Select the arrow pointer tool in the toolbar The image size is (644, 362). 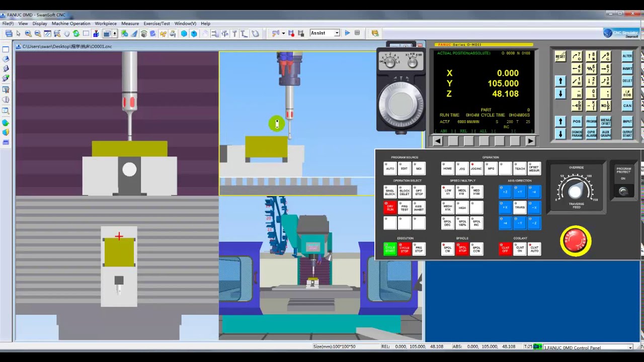point(18,33)
